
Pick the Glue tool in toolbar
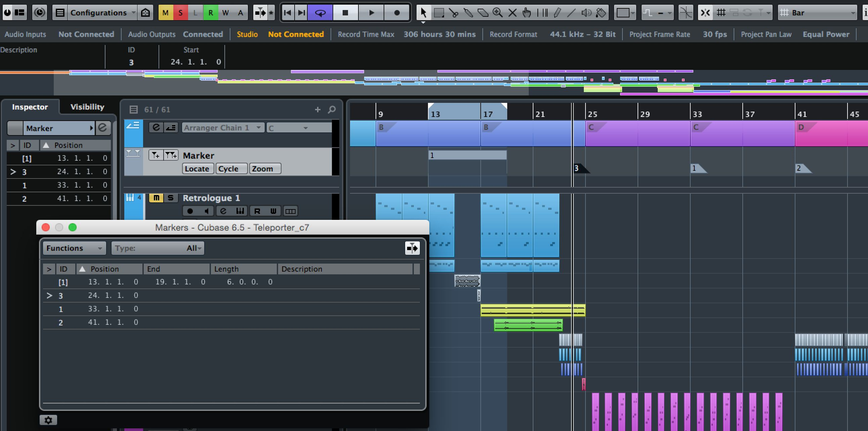(x=468, y=13)
